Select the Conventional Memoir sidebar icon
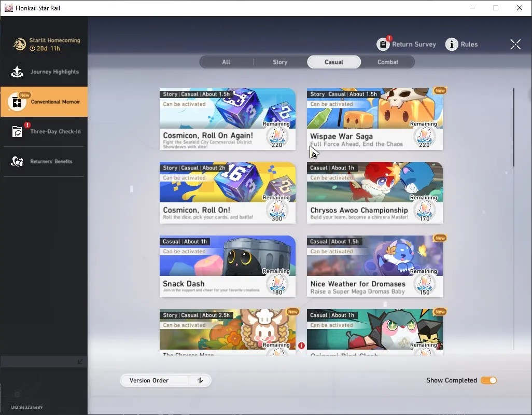 pyautogui.click(x=17, y=102)
